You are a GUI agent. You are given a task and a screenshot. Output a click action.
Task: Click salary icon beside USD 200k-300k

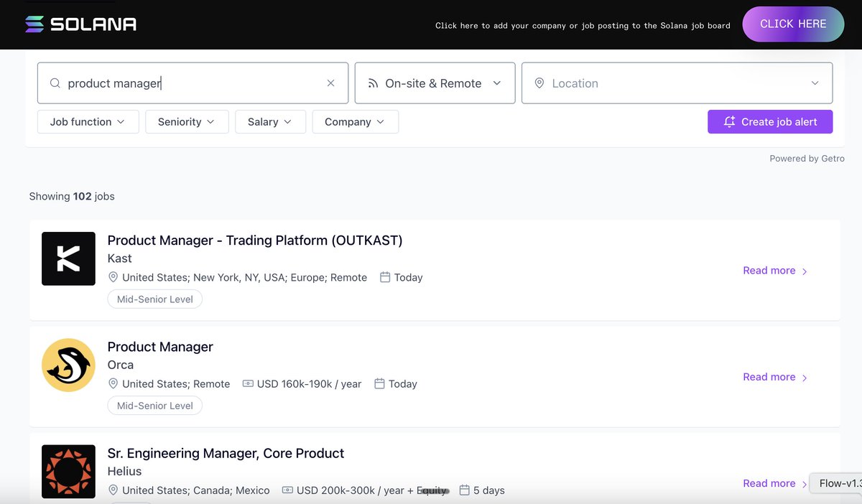pos(287,490)
